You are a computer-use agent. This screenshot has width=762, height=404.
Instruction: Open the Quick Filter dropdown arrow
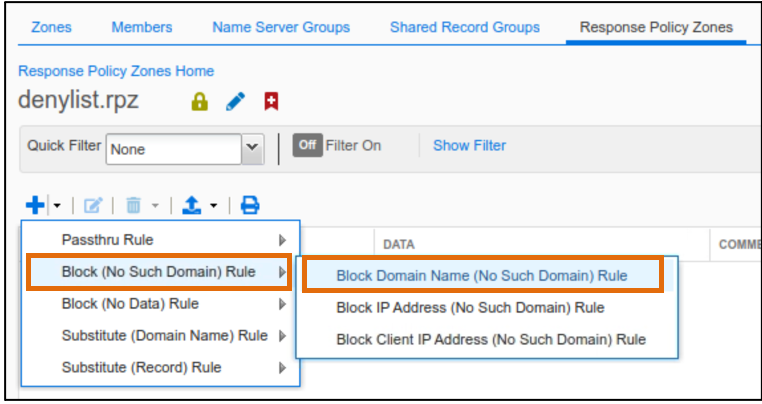coord(253,149)
